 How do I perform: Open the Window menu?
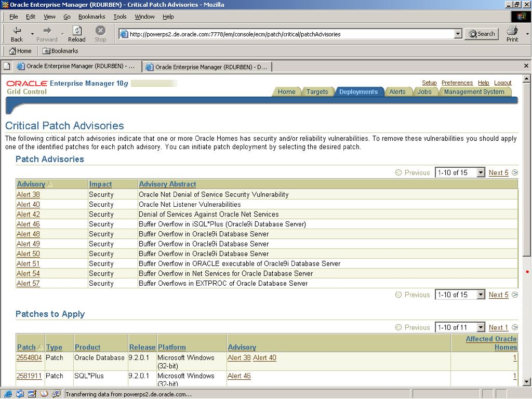144,17
